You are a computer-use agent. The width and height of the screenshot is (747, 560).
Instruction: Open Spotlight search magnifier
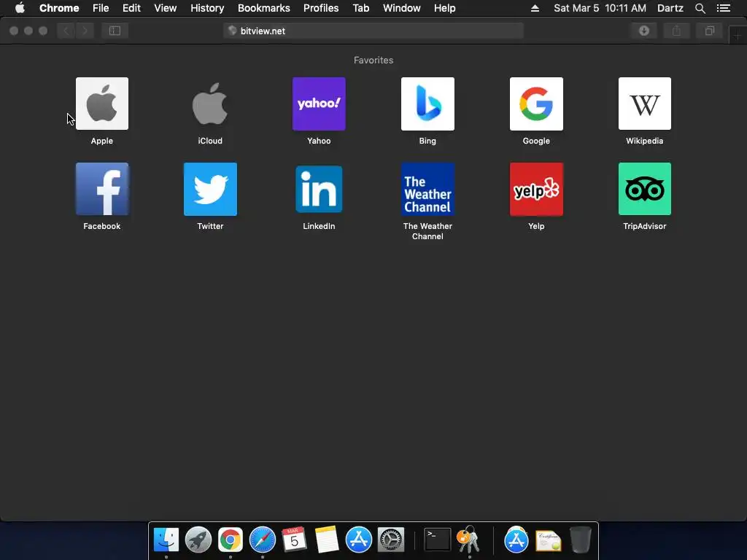coord(700,8)
